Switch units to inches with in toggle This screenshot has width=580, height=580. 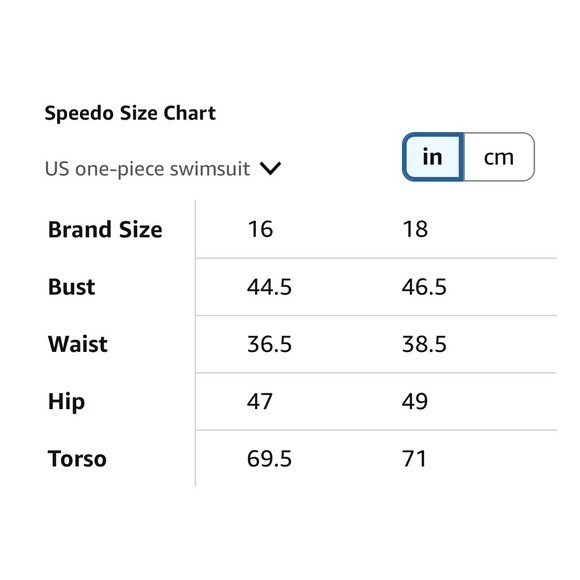tap(433, 157)
